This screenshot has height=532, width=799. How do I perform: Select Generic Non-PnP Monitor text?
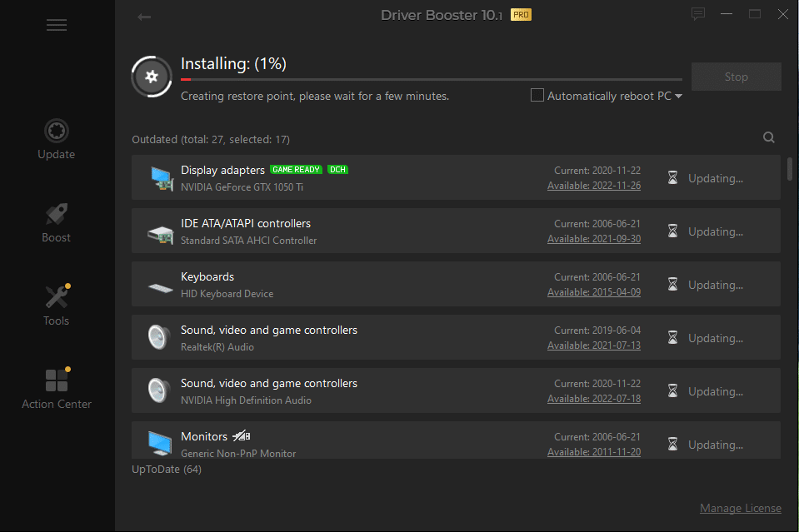pyautogui.click(x=238, y=454)
